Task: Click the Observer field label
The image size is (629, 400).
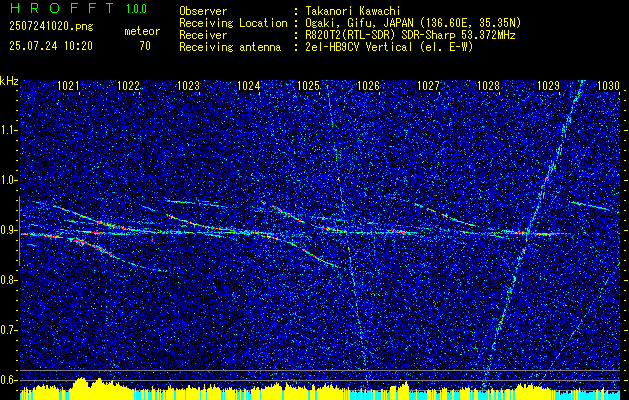Action: 203,11
